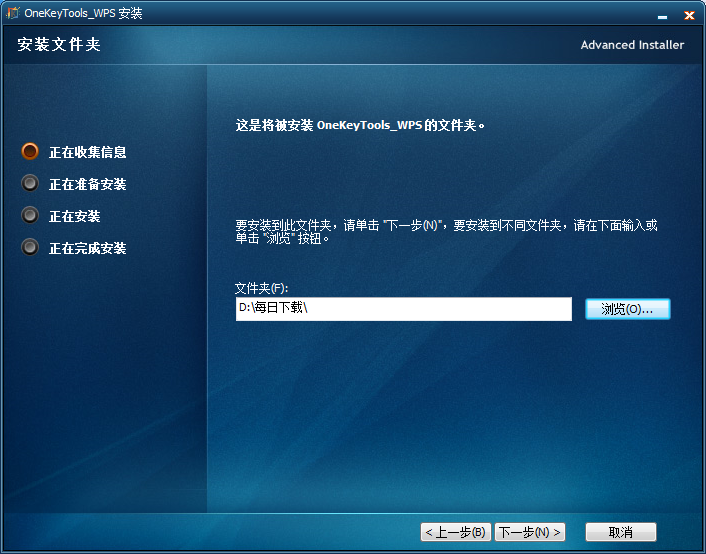Open the folder picker via 浏览(O)... button

point(627,310)
